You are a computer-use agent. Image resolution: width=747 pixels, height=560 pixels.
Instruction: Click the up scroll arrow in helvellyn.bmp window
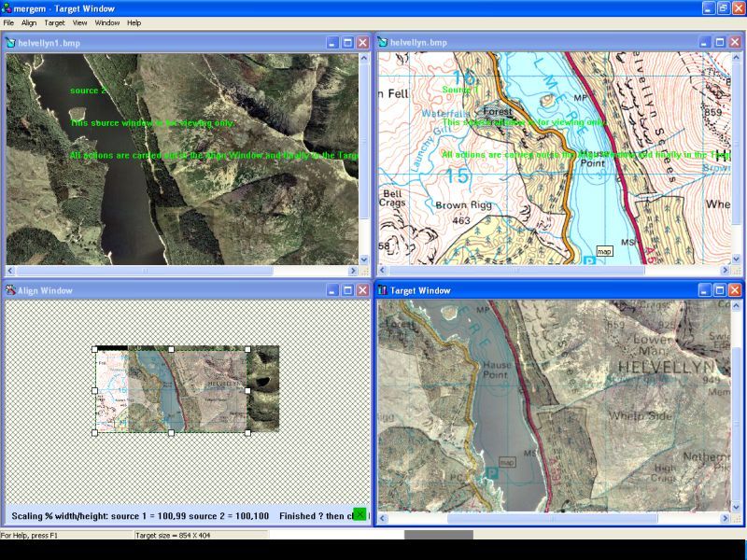pos(736,58)
